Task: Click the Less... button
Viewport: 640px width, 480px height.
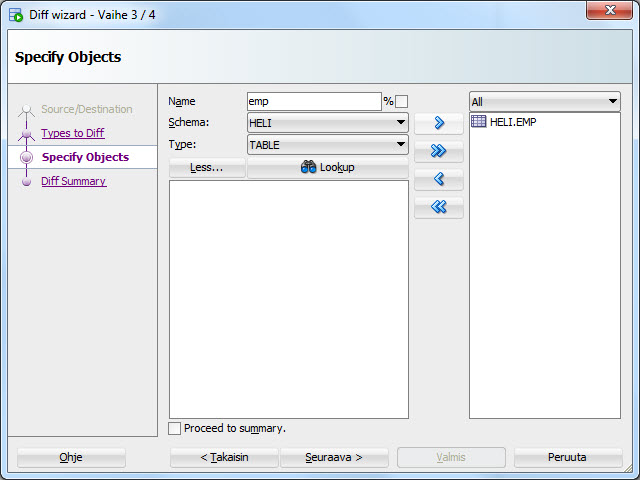Action: point(207,167)
